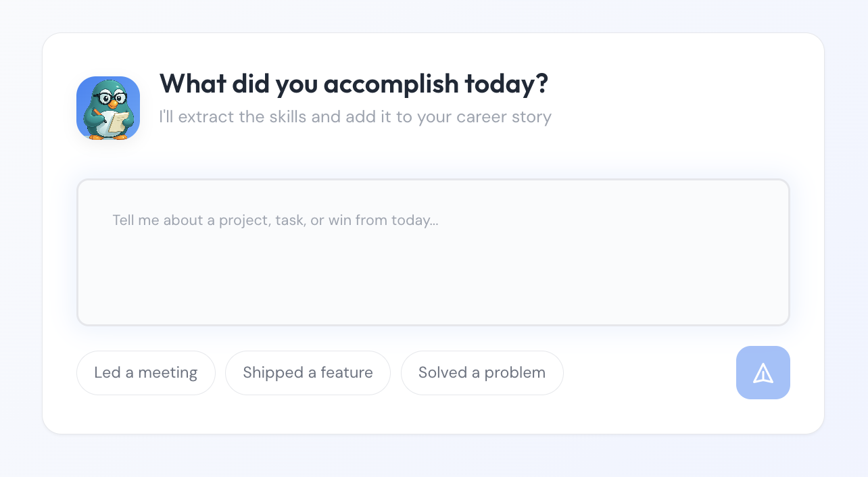868x477 pixels.
Task: Select the "Led a meeting" suggestion chip
Action: [145, 373]
